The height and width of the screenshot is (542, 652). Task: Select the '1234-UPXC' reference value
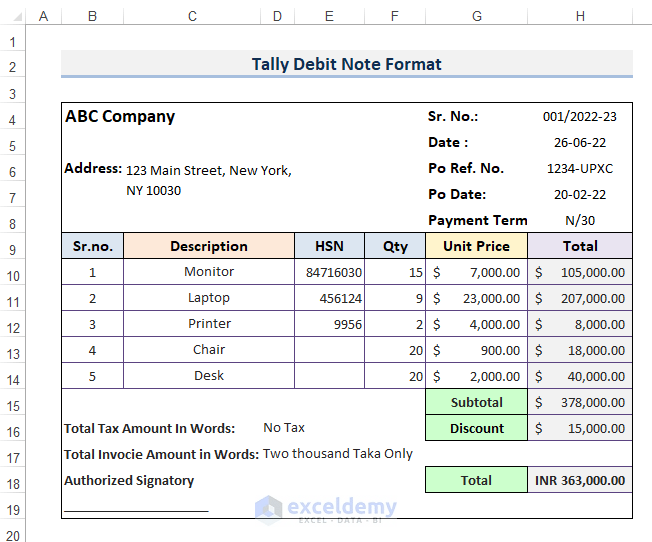(x=580, y=168)
